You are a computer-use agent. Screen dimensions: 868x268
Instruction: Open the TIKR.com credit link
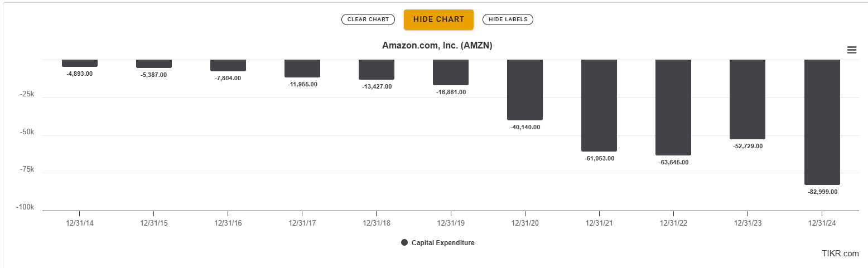[840, 254]
